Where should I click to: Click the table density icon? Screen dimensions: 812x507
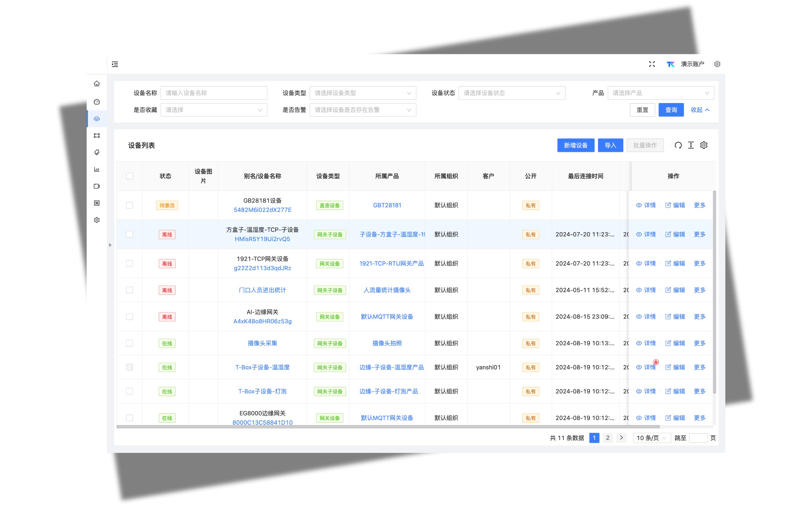[691, 145]
